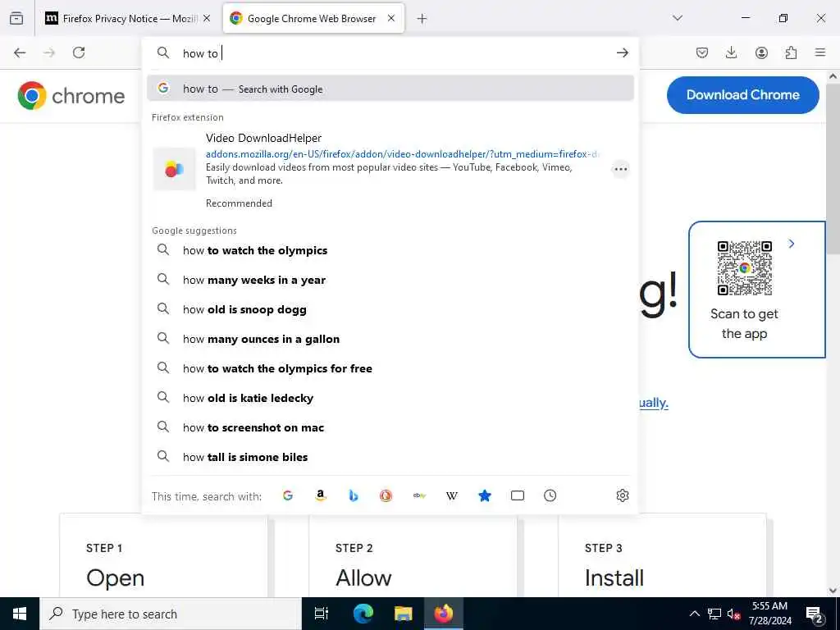Open the Extensions puzzle icon
The width and height of the screenshot is (840, 630).
[x=791, y=52]
